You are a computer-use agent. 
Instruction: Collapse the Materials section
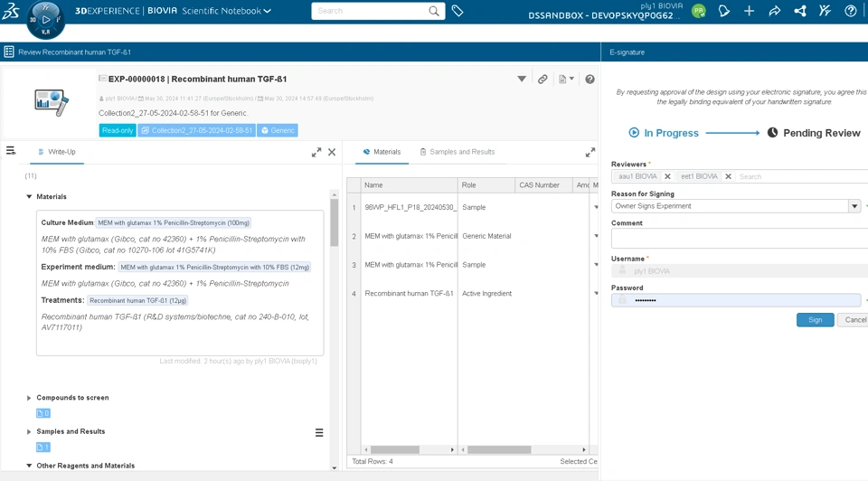pyautogui.click(x=29, y=196)
